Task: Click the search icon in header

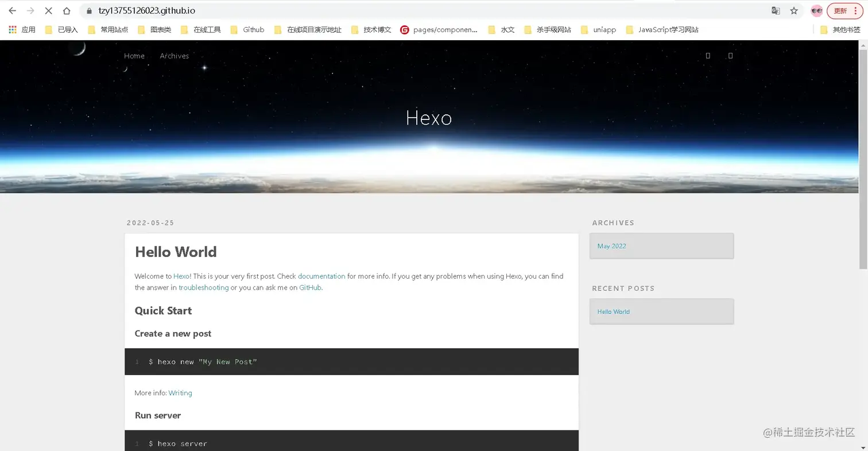Action: [730, 56]
